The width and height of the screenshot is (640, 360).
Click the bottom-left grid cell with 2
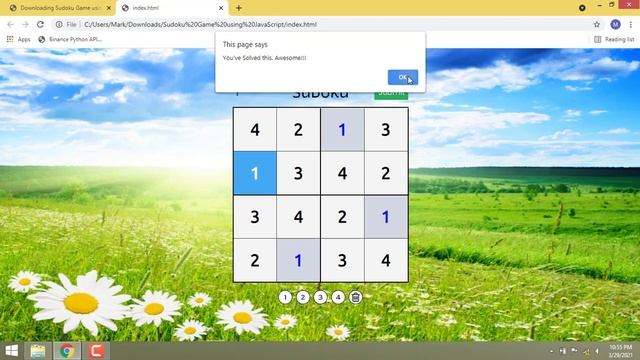coord(255,260)
